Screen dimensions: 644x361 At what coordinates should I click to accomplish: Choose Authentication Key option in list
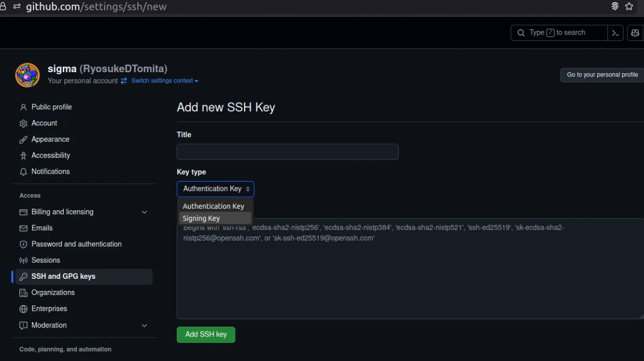(x=215, y=206)
